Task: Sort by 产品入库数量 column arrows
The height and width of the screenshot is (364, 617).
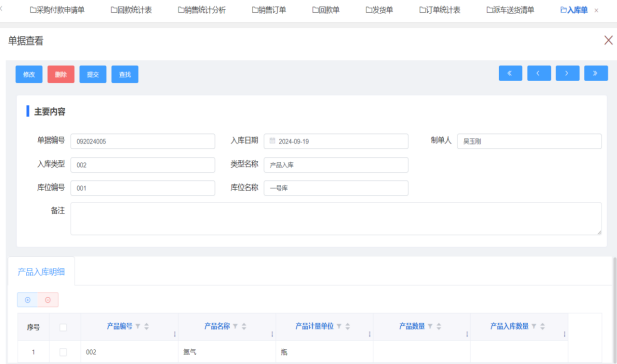Action: coord(543,326)
